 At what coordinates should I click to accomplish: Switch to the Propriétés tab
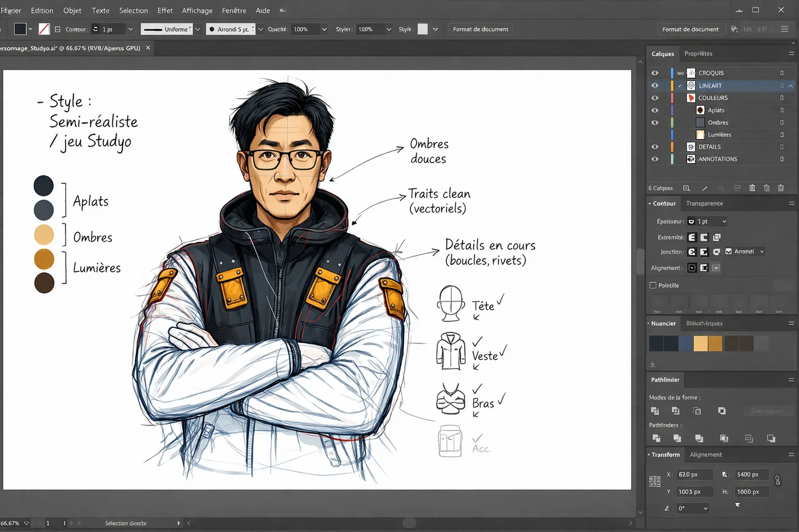[699, 54]
